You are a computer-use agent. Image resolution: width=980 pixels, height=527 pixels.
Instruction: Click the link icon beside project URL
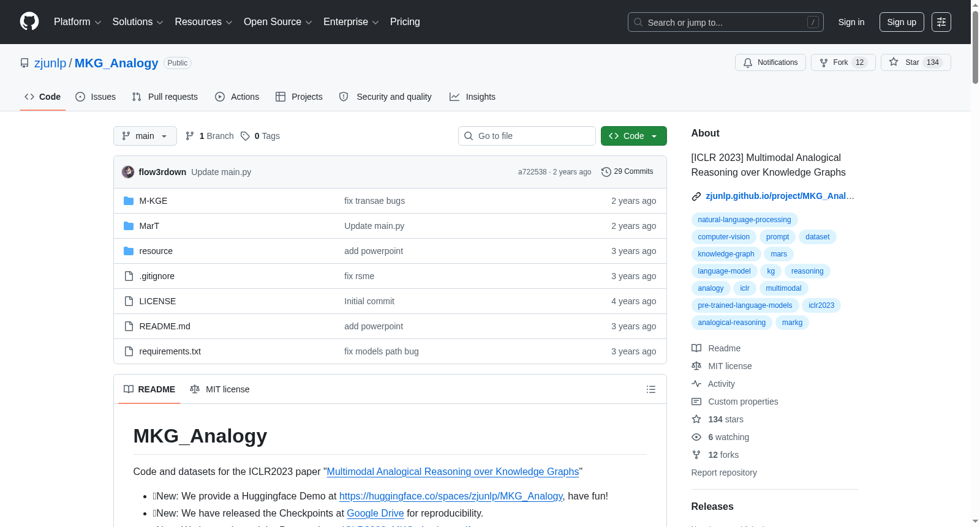pyautogui.click(x=696, y=196)
